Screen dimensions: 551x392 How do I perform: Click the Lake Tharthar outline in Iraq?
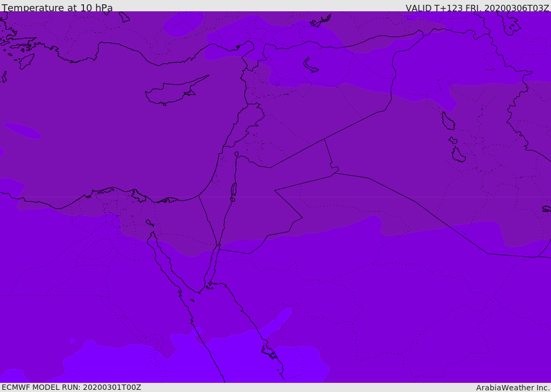point(448,121)
